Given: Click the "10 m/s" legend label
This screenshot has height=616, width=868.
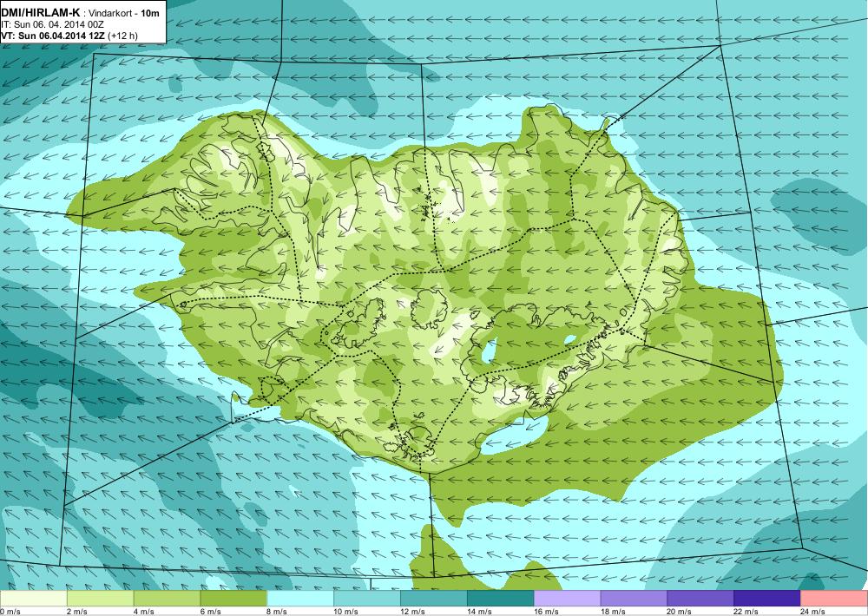Looking at the screenshot, I should tap(346, 612).
